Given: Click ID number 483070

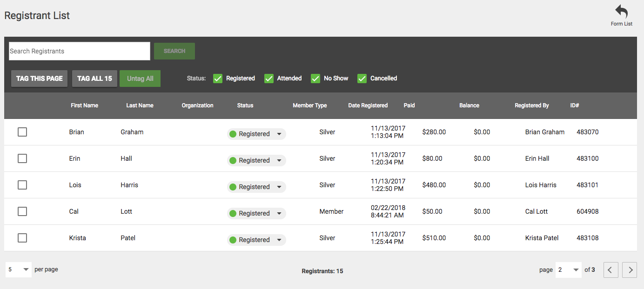Looking at the screenshot, I should point(588,132).
